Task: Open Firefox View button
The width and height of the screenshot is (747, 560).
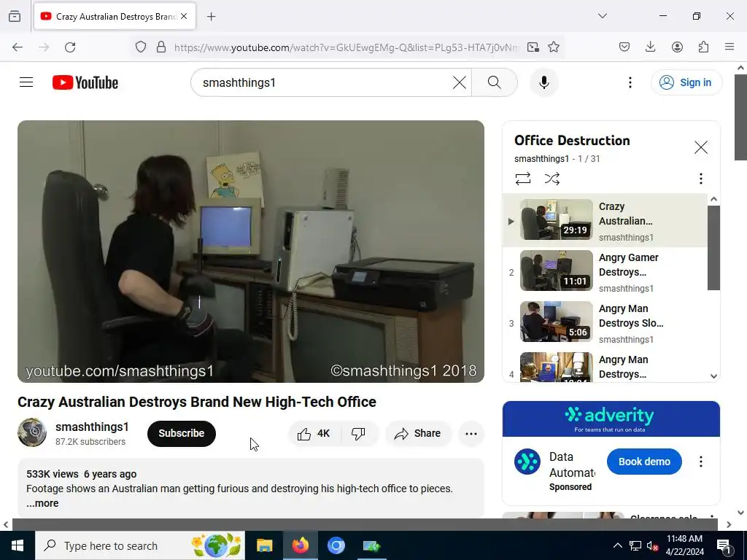Action: [15, 17]
